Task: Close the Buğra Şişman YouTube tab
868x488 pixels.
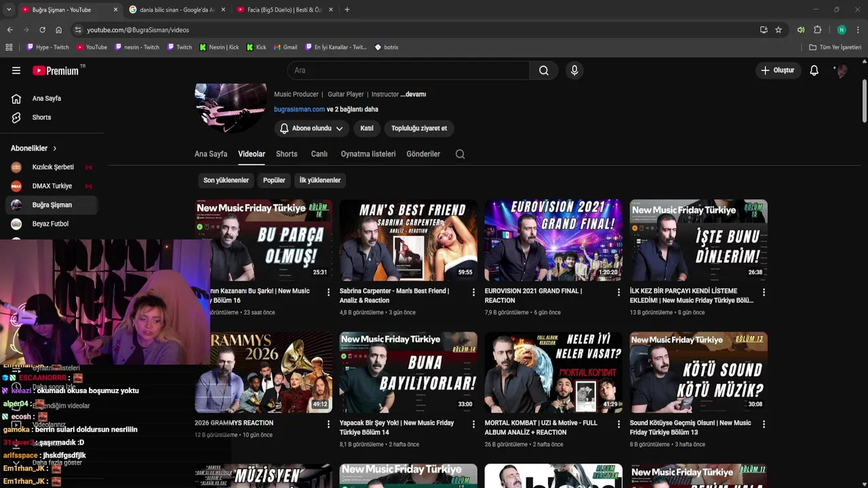Action: (x=115, y=9)
